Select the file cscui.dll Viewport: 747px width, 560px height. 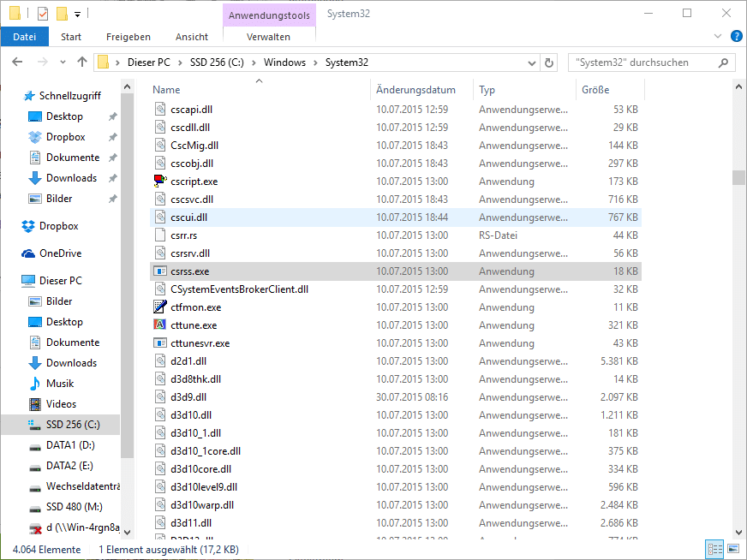pos(396,217)
